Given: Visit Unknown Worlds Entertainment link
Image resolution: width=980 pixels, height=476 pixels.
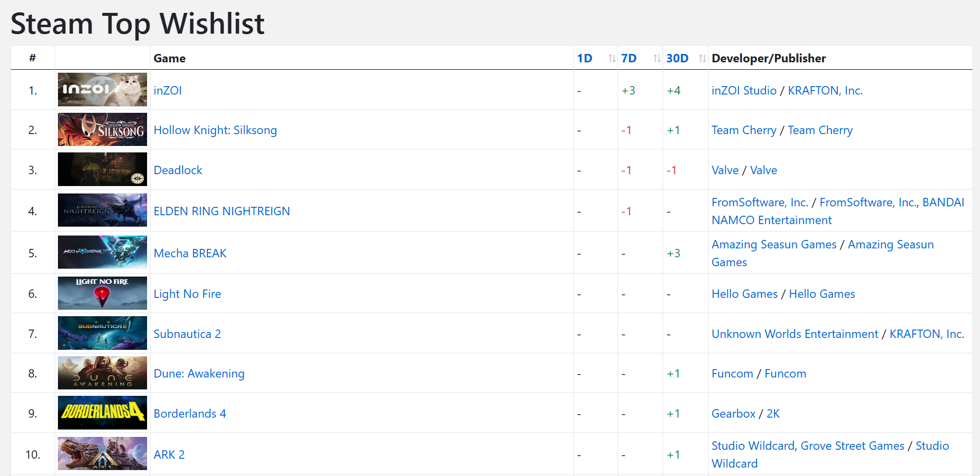Looking at the screenshot, I should tap(795, 334).
